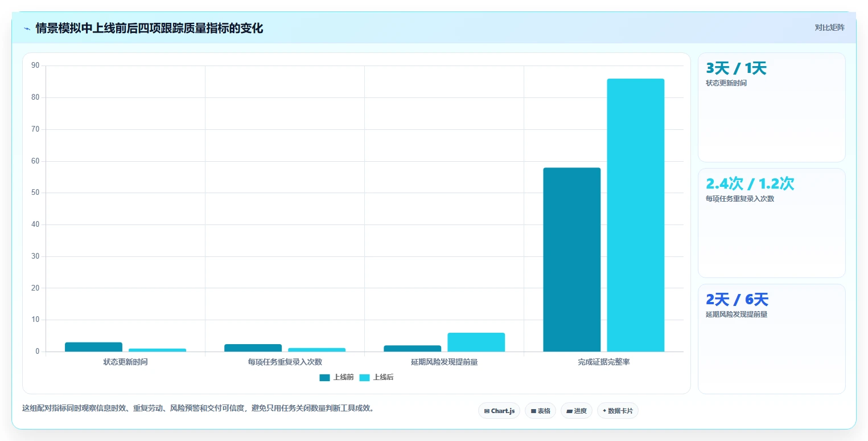868x441 pixels.
Task: Click the 状态更新时间 x-axis label
Action: coord(125,362)
